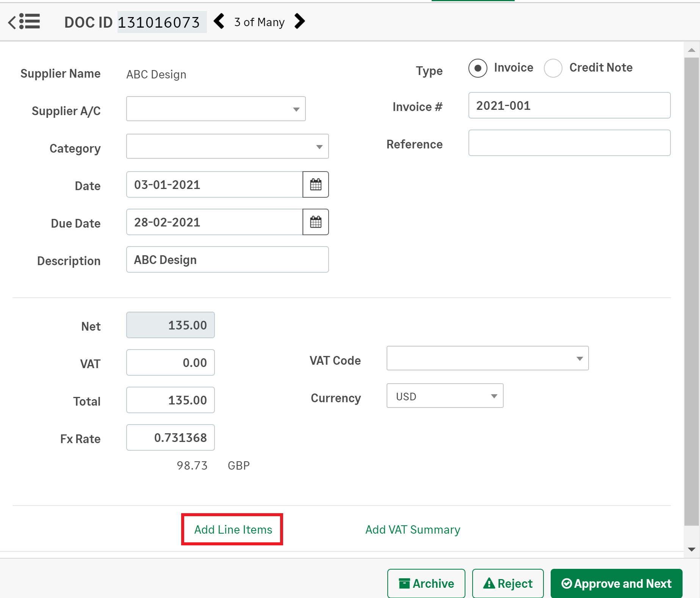
Task: Edit the Fx Rate field
Action: coord(171,437)
